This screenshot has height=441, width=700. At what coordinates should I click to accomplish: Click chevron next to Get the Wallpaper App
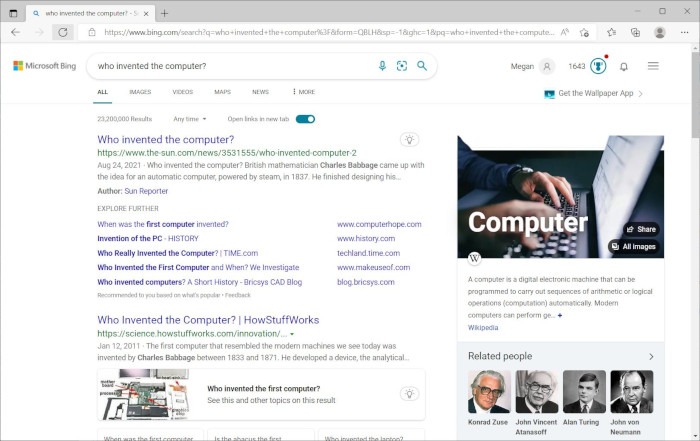pos(641,94)
